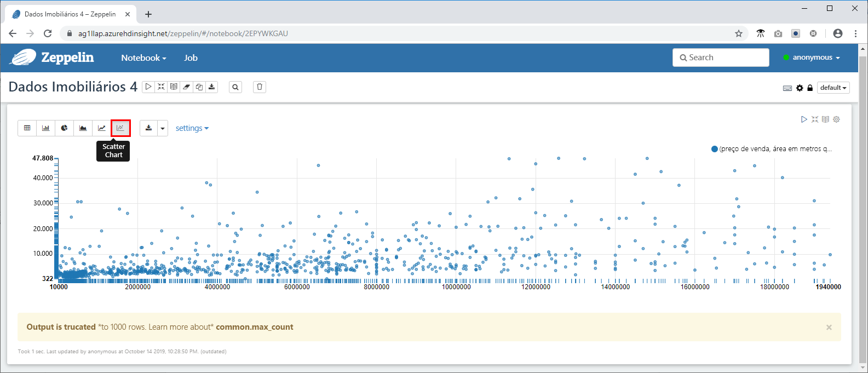The height and width of the screenshot is (373, 868).
Task: Switch visualization to pie chart
Action: pos(65,128)
